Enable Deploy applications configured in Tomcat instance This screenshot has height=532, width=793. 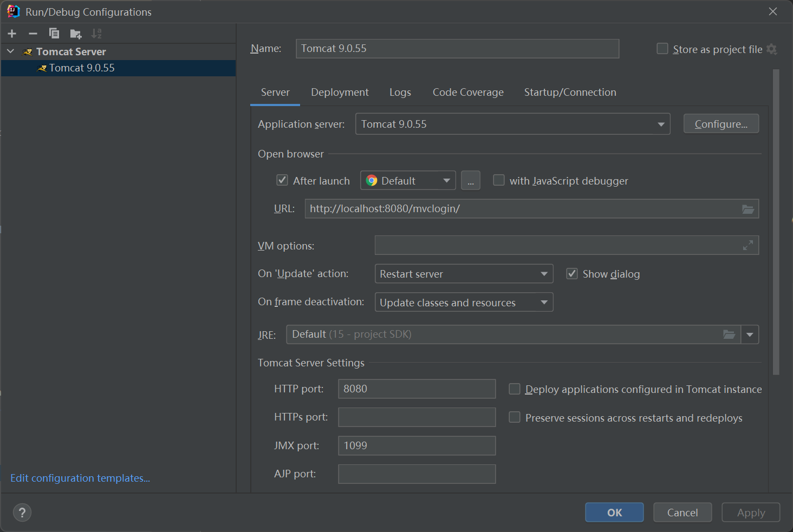(515, 389)
